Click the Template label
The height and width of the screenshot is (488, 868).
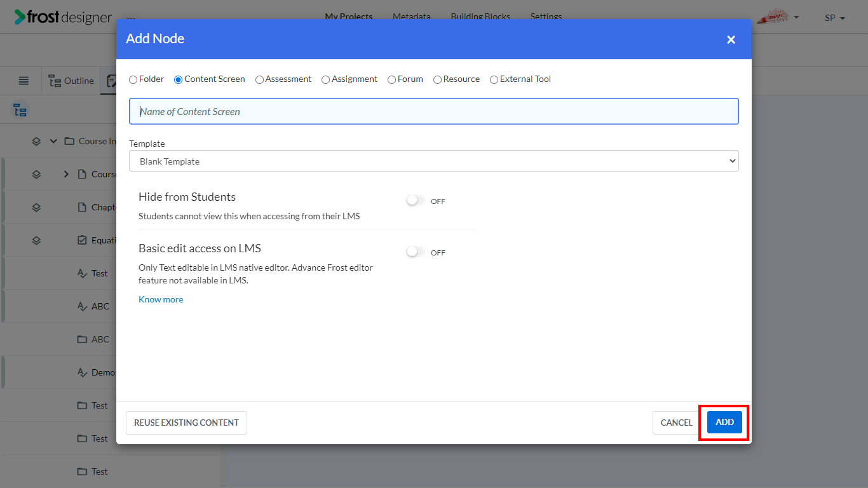pyautogui.click(x=147, y=144)
